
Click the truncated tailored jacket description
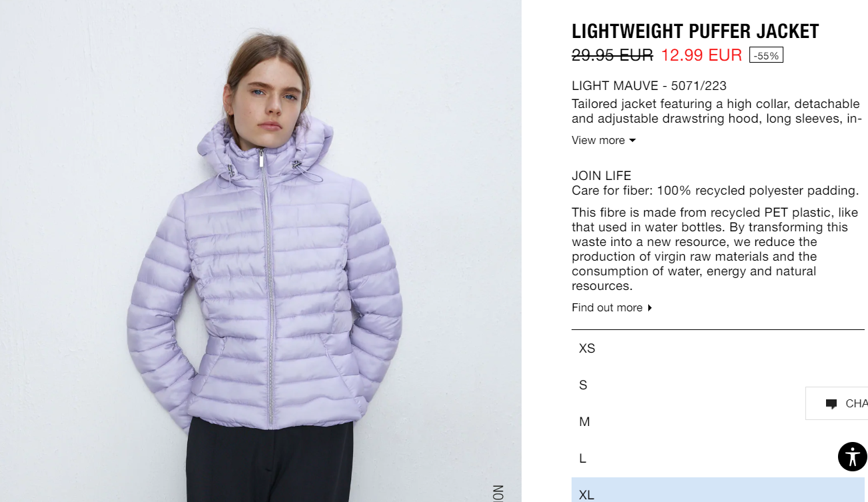[x=717, y=111]
